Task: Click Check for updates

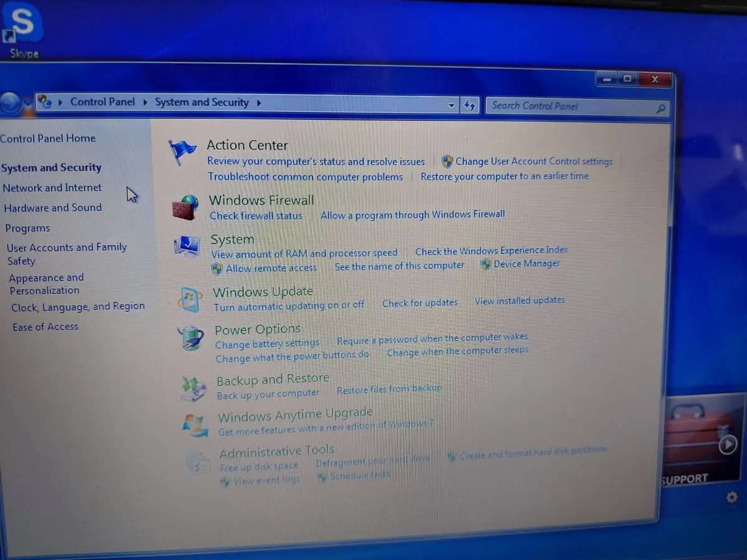Action: click(x=420, y=303)
